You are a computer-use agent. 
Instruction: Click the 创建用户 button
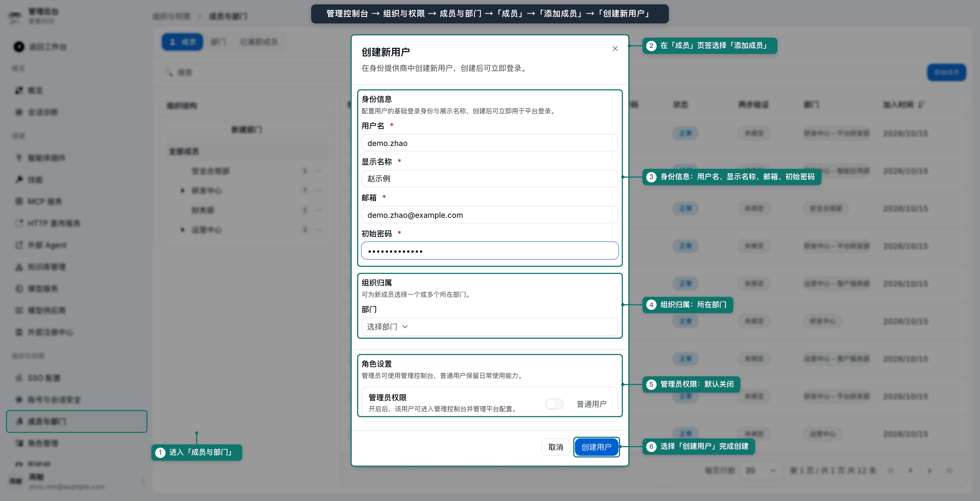tap(596, 447)
